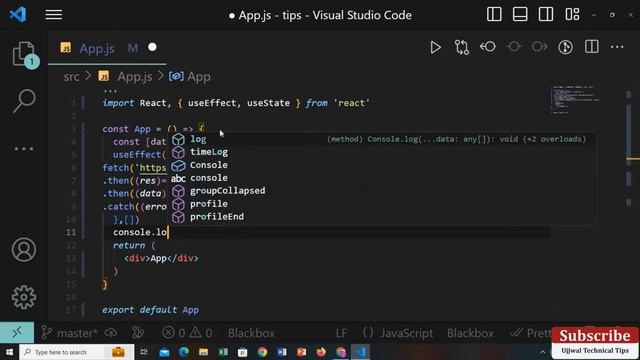Click the compare changes icon in editor toolbar

click(461, 47)
